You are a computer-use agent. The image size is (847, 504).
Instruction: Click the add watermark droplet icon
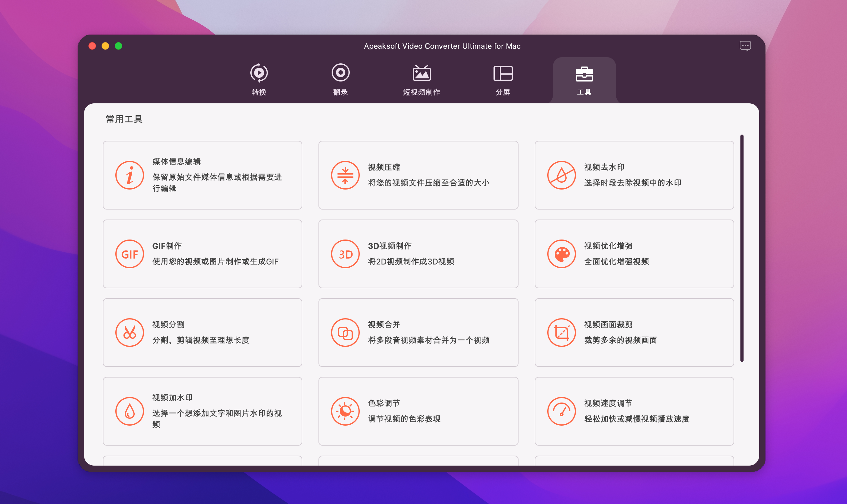click(x=129, y=411)
